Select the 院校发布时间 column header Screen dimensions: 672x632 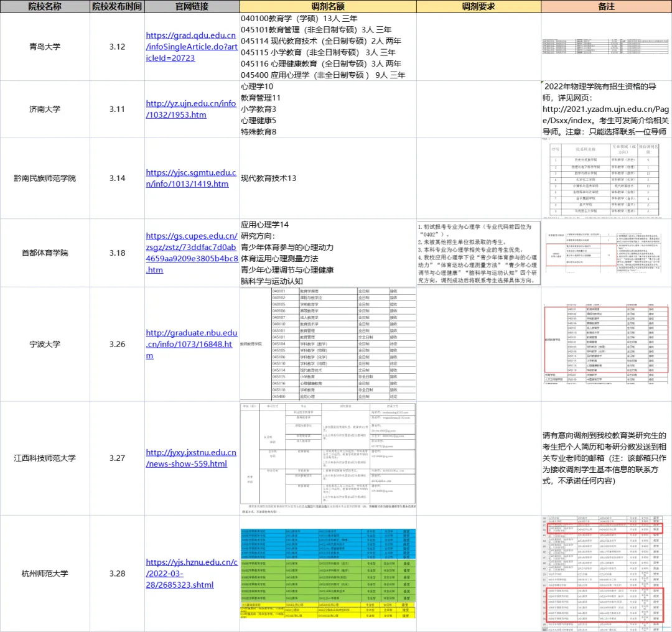click(x=117, y=6)
